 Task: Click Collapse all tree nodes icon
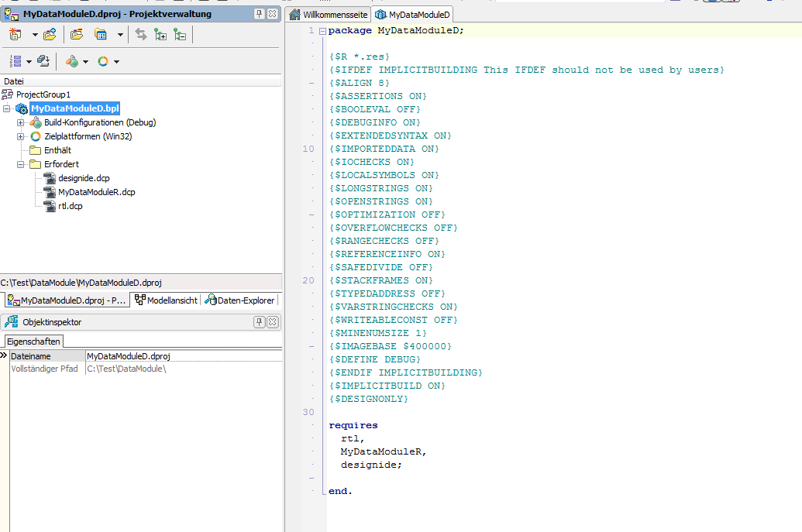point(180,34)
